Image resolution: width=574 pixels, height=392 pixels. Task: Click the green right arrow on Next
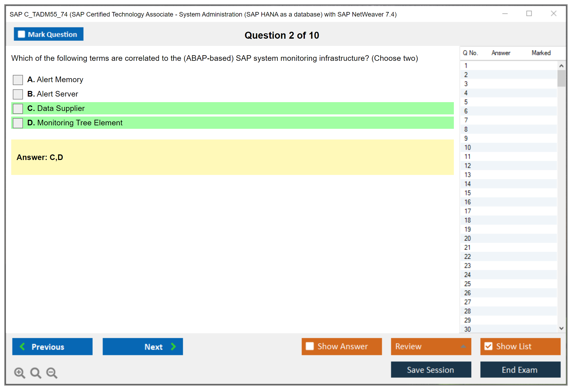pos(173,346)
